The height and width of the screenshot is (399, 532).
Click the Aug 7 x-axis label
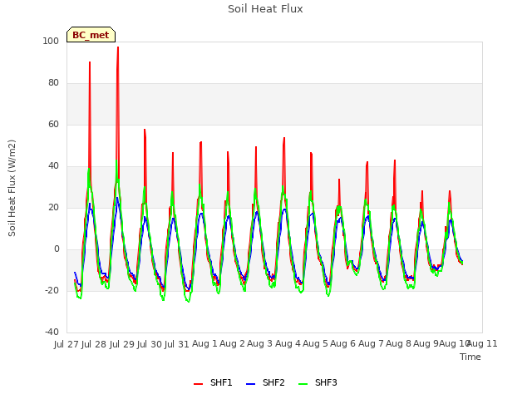[x=371, y=343]
